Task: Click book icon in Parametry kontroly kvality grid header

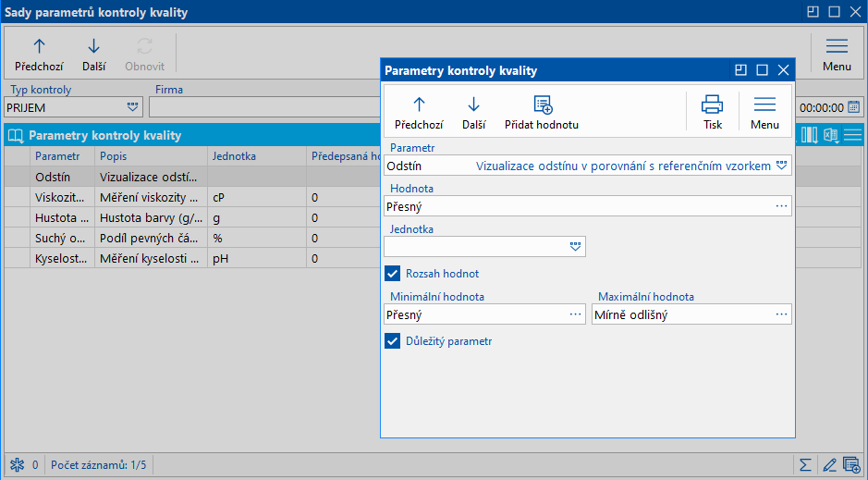Action: [16, 136]
